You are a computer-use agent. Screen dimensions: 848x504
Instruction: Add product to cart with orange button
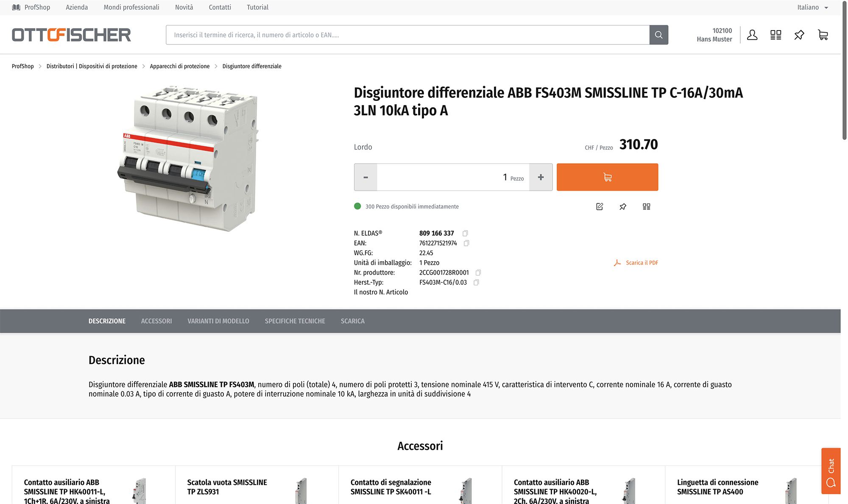tap(607, 177)
